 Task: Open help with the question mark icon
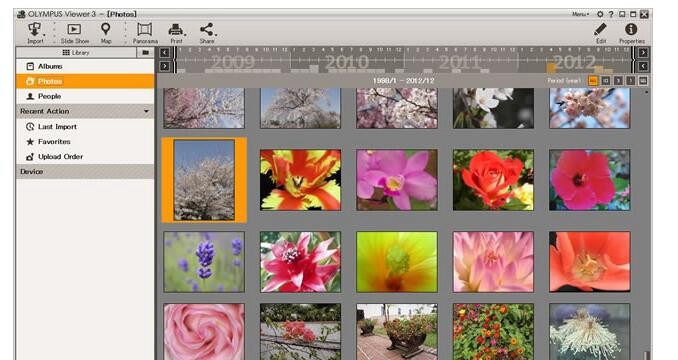611,14
